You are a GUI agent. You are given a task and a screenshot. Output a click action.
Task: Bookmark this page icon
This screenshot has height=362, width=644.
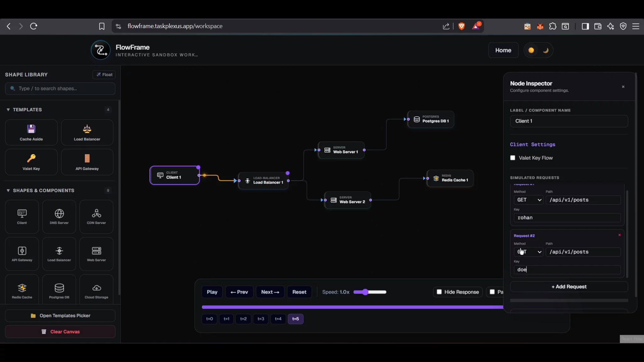click(102, 26)
